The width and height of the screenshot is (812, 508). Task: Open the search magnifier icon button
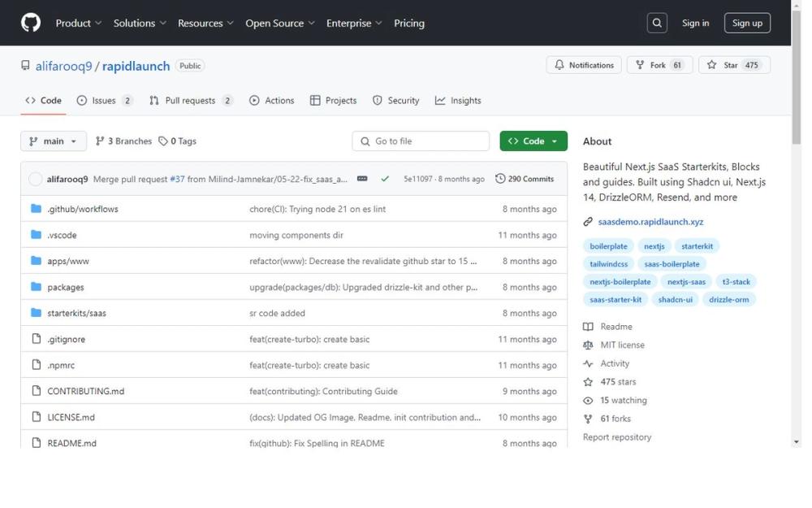point(657,23)
